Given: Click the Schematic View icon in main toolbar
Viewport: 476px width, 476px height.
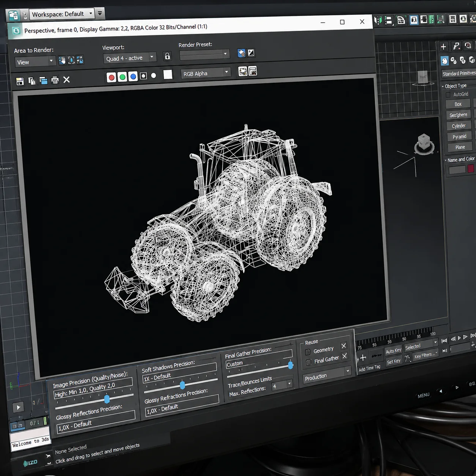Looking at the screenshot, I should coord(431,19).
